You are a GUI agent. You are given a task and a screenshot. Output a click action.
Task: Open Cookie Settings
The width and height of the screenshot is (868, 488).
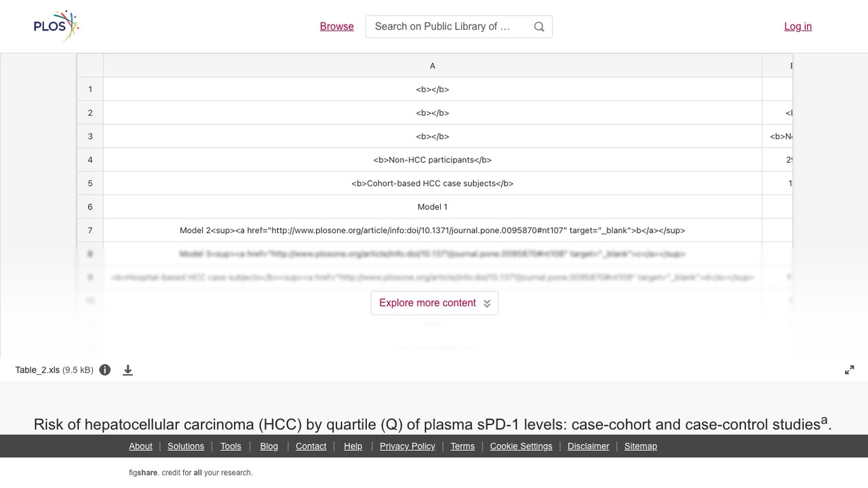(521, 446)
